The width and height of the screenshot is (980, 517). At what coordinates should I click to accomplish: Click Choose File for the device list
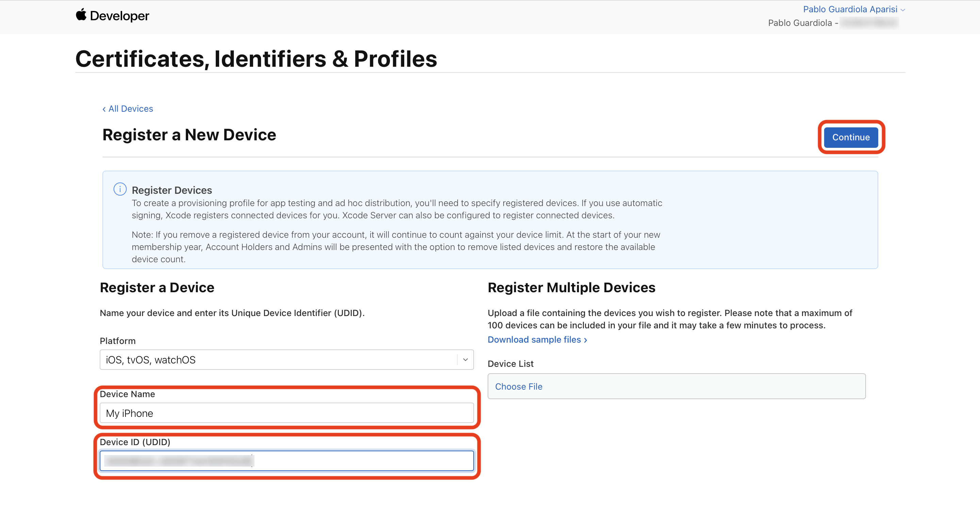click(x=519, y=387)
